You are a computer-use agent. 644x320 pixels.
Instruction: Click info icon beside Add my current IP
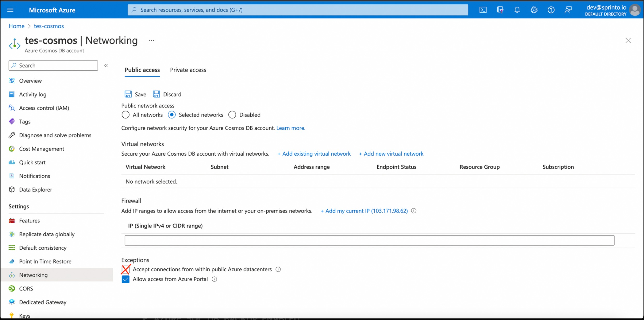414,211
